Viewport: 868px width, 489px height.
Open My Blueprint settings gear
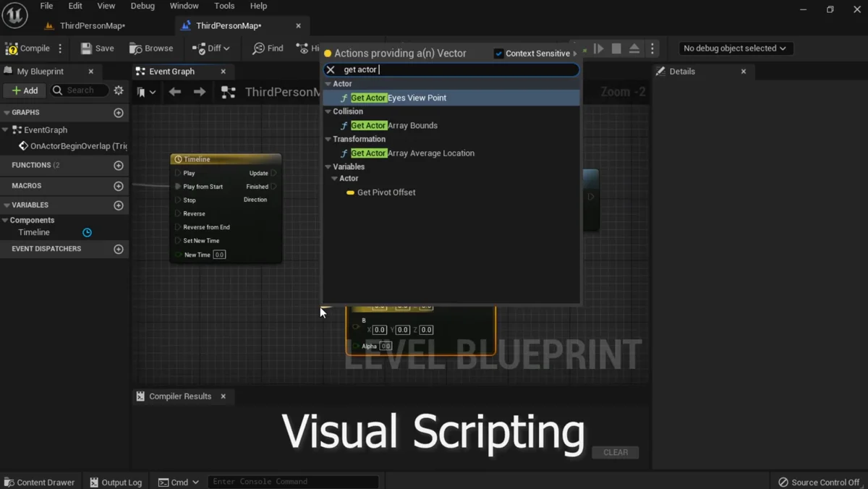click(x=119, y=90)
